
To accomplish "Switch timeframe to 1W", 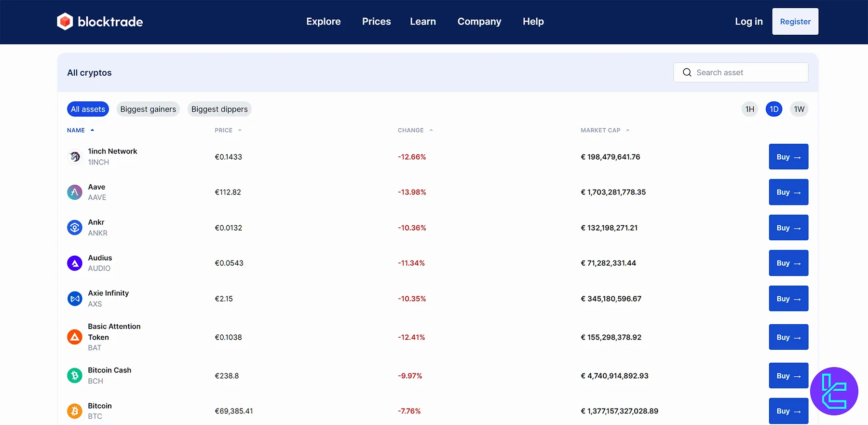I will tap(799, 109).
